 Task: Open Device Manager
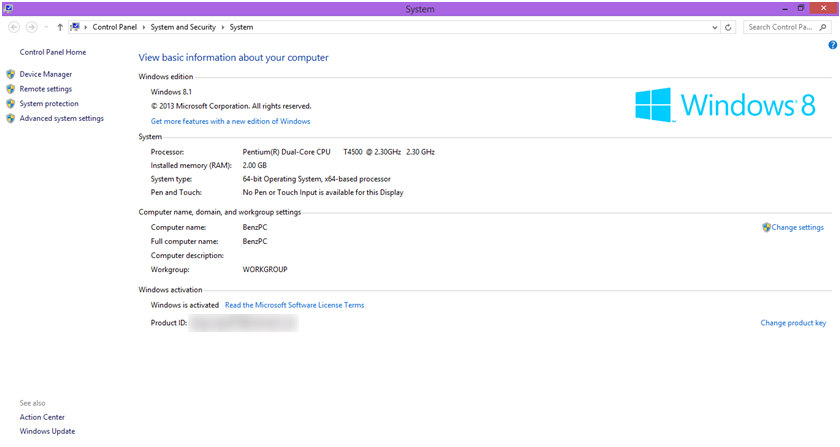click(46, 74)
